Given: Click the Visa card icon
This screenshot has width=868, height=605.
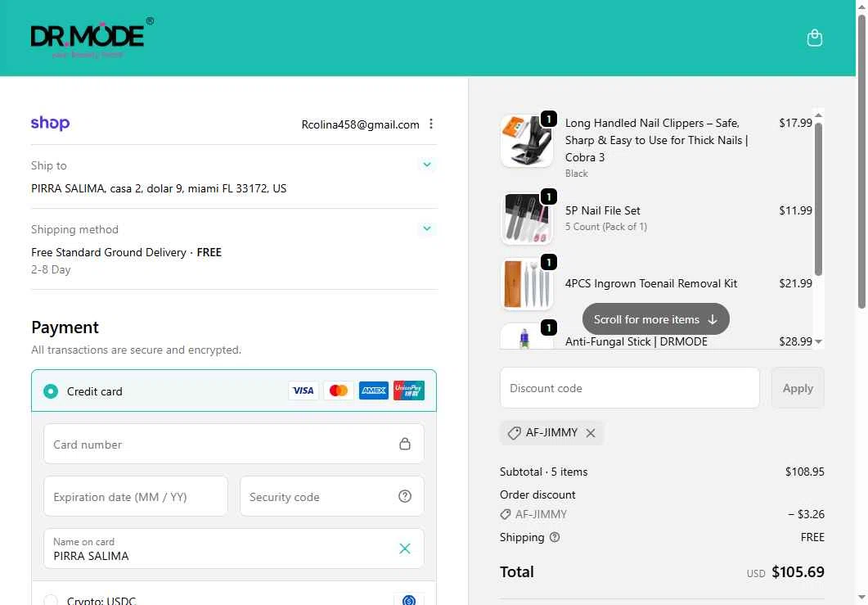Looking at the screenshot, I should coord(303,391).
